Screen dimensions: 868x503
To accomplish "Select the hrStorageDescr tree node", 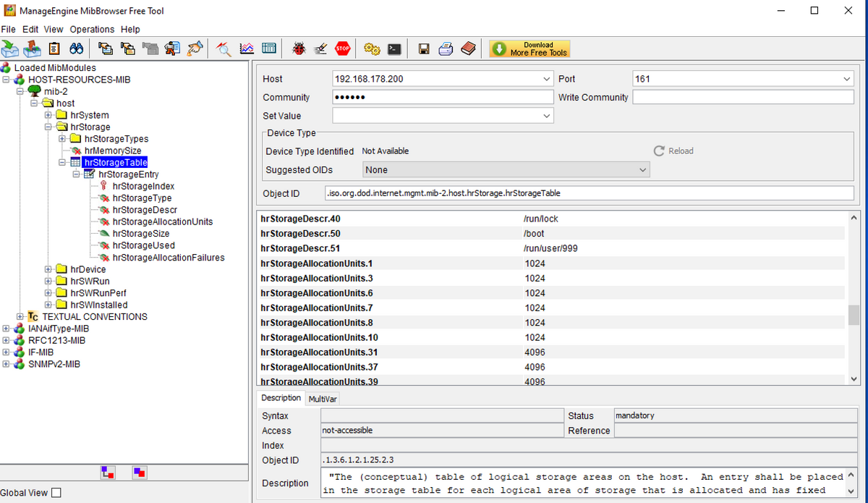I will pos(145,210).
